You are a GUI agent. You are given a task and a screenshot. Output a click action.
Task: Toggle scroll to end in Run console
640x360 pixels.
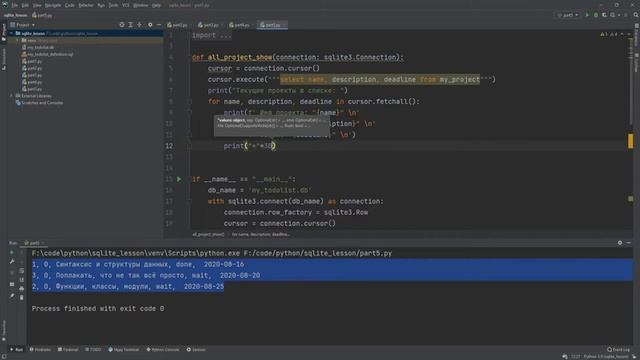point(22,280)
